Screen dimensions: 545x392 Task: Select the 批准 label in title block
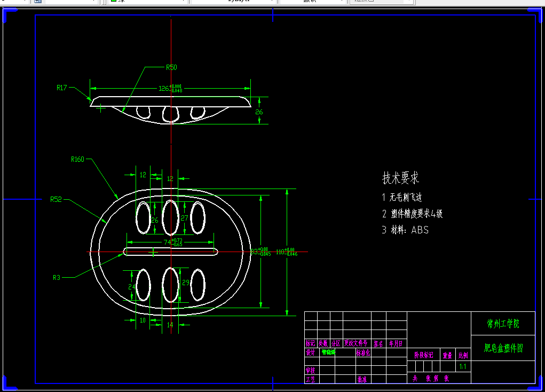(362, 379)
